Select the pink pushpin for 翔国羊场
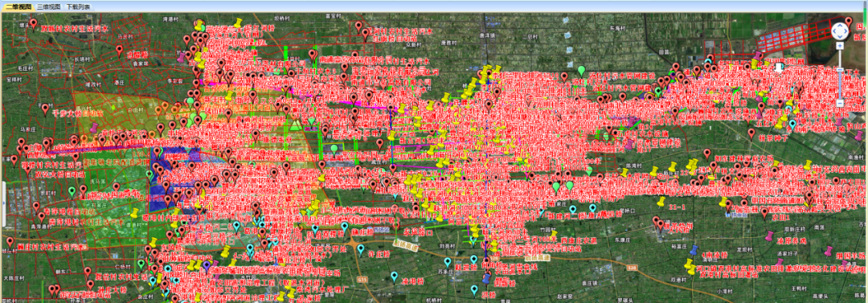This screenshot has width=868, height=303. click(828, 251)
